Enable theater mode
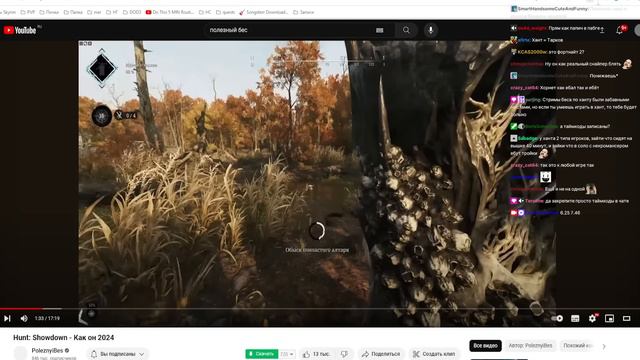Viewport: 640px width, 360px height. 627,318
